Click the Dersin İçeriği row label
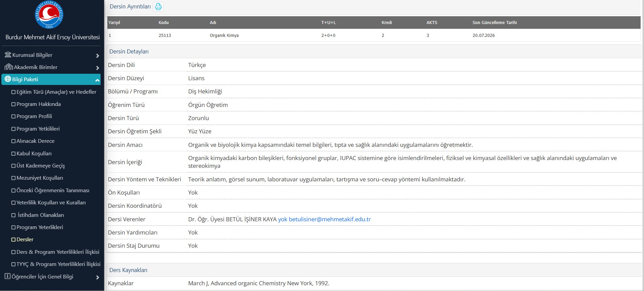The width and height of the screenshot is (644, 291). (125, 162)
